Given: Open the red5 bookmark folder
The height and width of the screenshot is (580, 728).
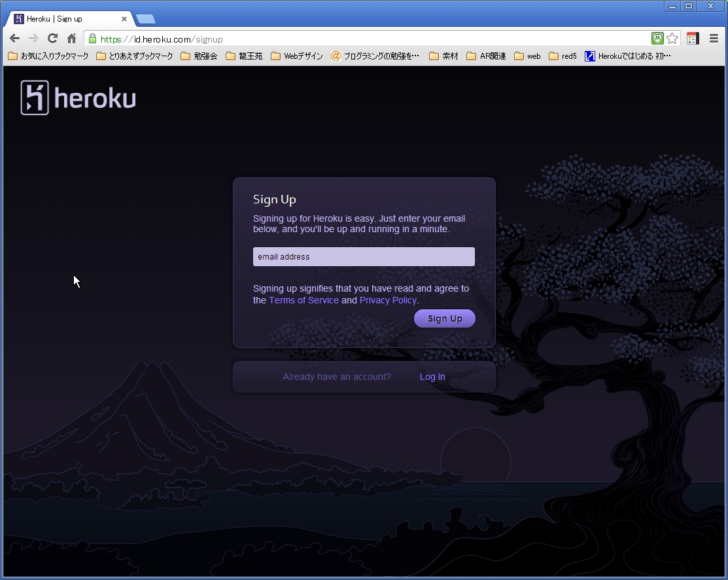Looking at the screenshot, I should (563, 56).
